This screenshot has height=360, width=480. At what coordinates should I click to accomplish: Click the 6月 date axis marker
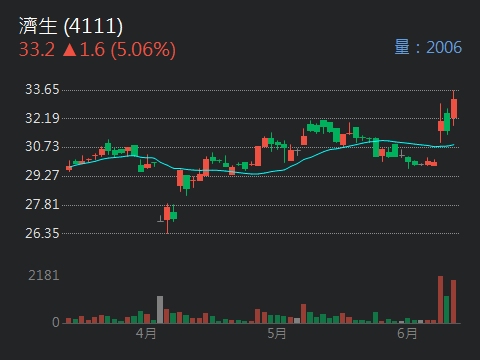tap(407, 333)
